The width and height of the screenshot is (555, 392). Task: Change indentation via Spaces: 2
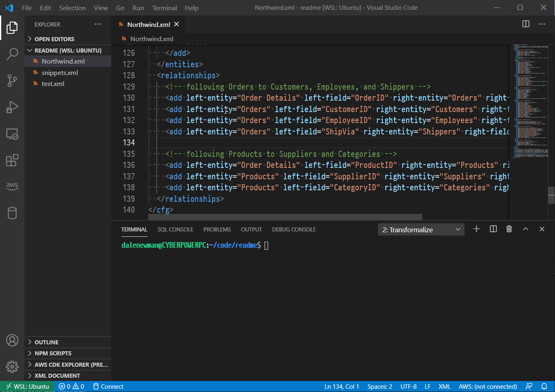380,386
